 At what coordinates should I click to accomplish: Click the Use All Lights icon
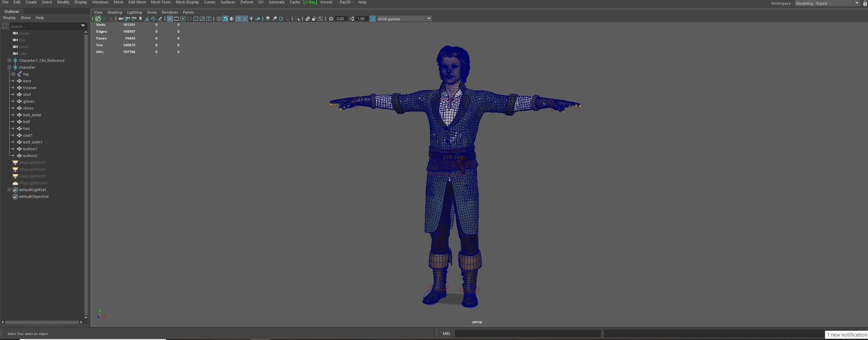pyautogui.click(x=251, y=19)
